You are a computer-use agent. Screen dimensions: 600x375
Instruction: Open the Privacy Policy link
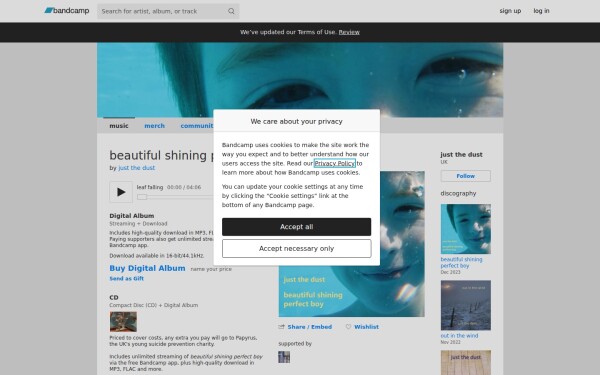point(334,163)
